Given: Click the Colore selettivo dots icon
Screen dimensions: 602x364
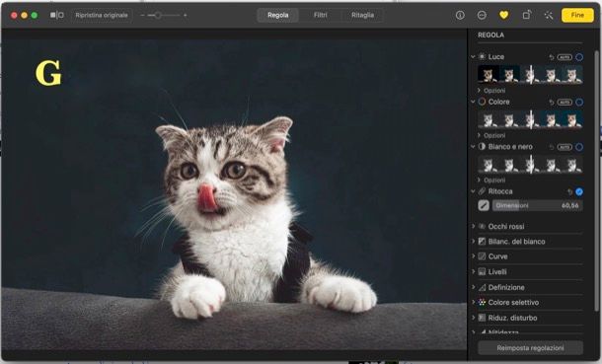Looking at the screenshot, I should (482, 302).
